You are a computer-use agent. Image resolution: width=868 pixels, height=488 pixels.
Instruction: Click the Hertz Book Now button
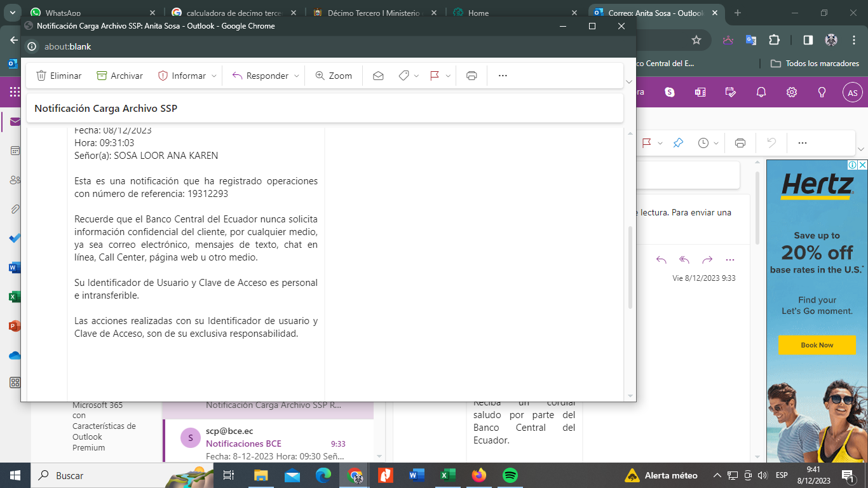click(x=817, y=345)
